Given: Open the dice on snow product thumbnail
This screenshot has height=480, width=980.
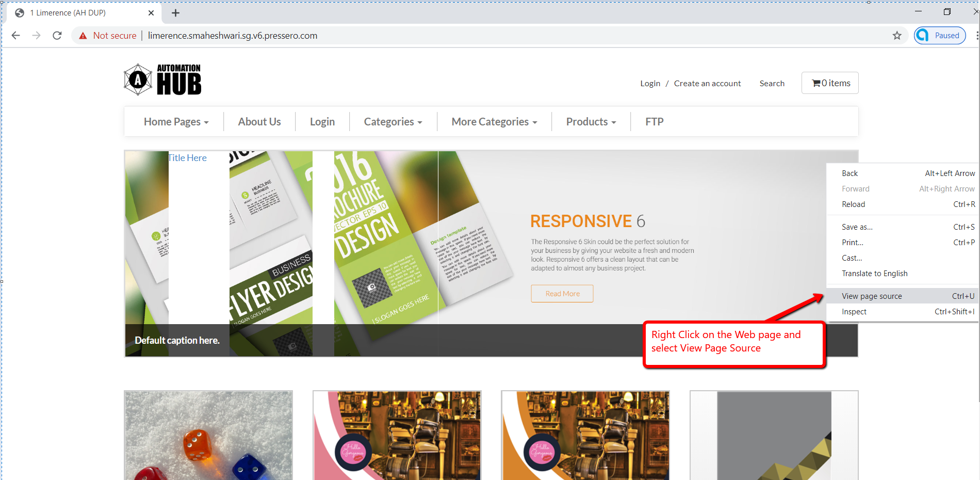Looking at the screenshot, I should pyautogui.click(x=208, y=436).
